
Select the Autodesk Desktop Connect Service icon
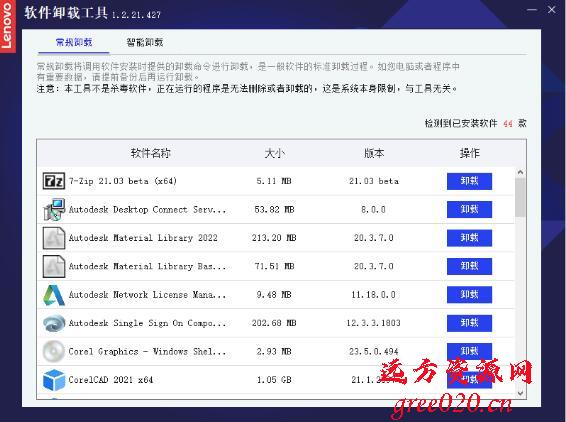(54, 209)
